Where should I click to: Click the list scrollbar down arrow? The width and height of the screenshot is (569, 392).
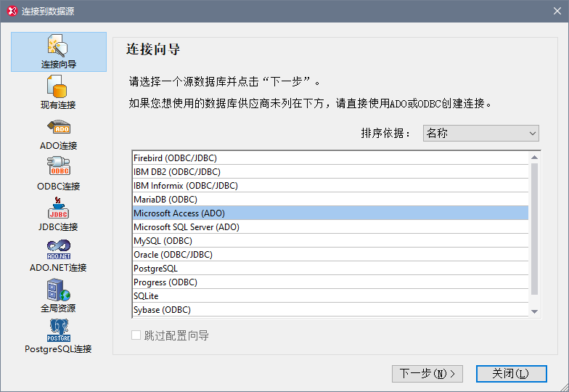pyautogui.click(x=534, y=311)
